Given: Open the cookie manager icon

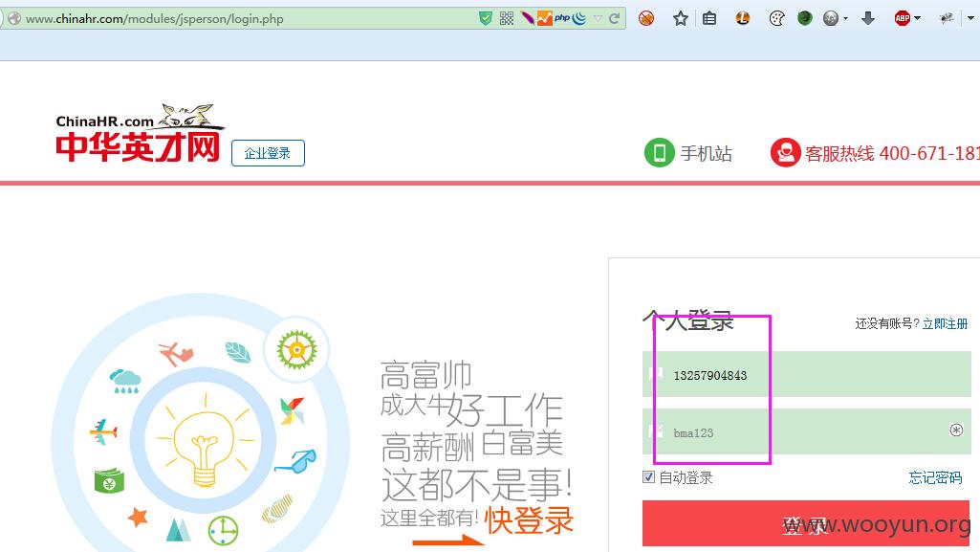Looking at the screenshot, I should click(777, 19).
